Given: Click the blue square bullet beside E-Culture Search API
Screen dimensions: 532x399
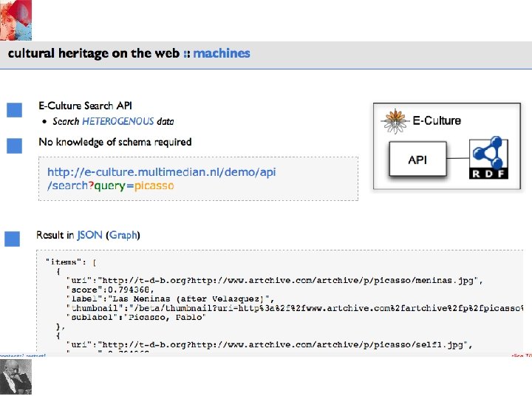Looking at the screenshot, I should [13, 110].
